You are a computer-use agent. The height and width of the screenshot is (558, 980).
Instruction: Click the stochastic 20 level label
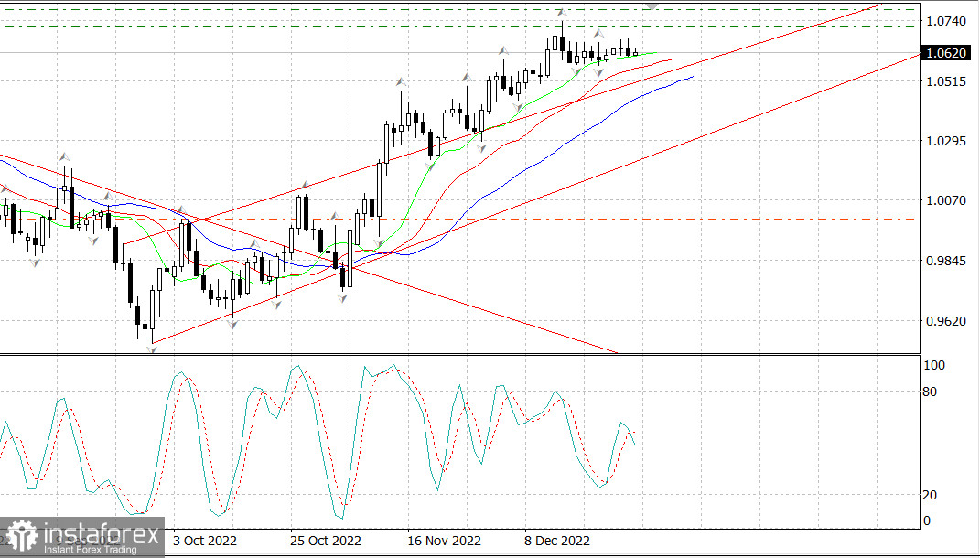(930, 495)
